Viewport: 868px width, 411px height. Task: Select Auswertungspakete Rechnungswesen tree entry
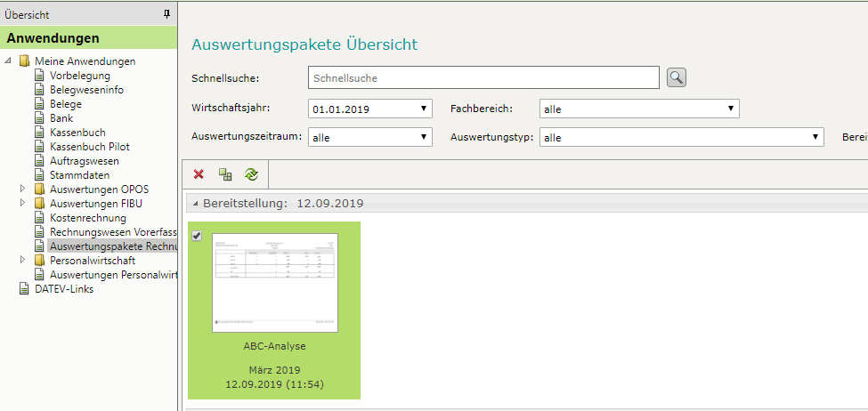click(x=113, y=246)
